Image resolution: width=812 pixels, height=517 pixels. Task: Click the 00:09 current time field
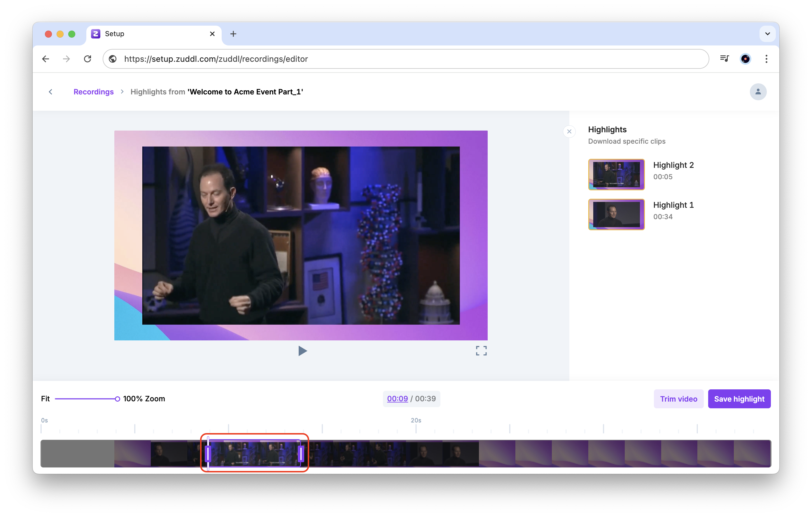click(x=397, y=399)
